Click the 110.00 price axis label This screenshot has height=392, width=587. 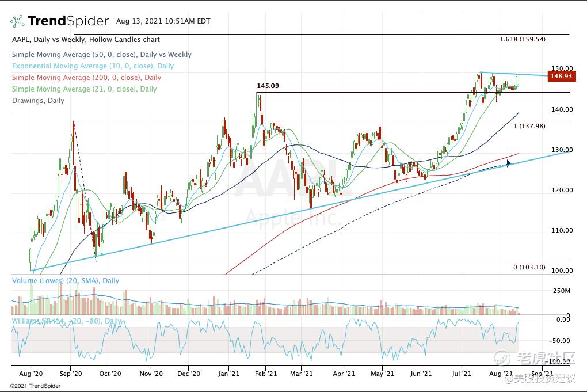(x=562, y=230)
